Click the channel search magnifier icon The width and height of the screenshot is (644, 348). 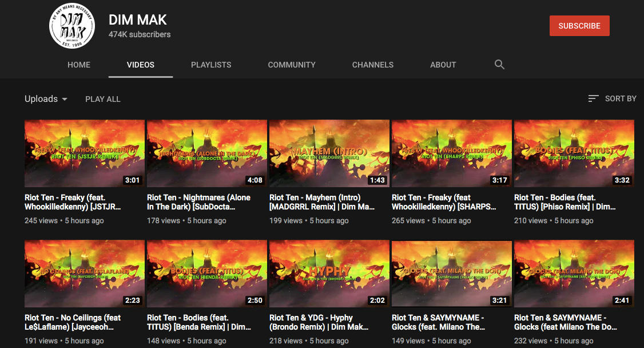click(499, 65)
